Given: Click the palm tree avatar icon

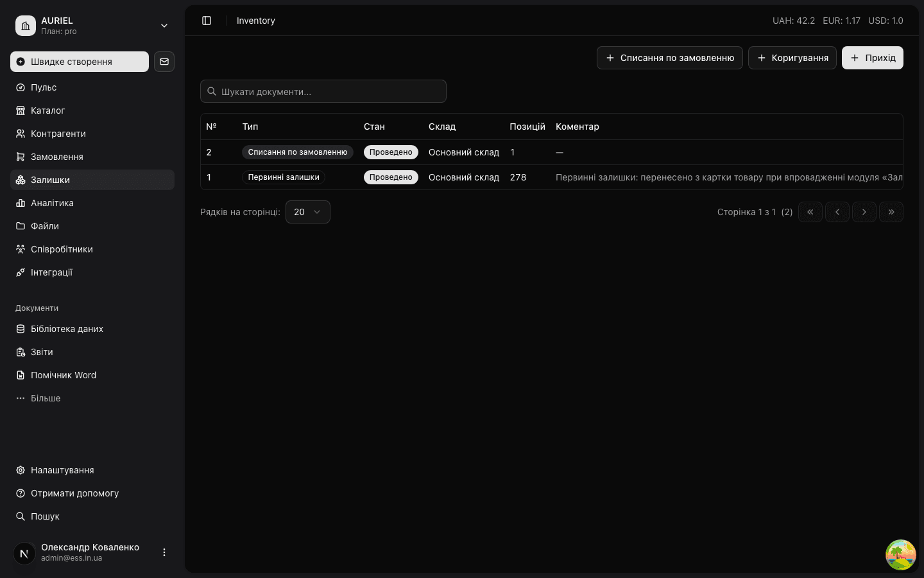Looking at the screenshot, I should click(901, 555).
